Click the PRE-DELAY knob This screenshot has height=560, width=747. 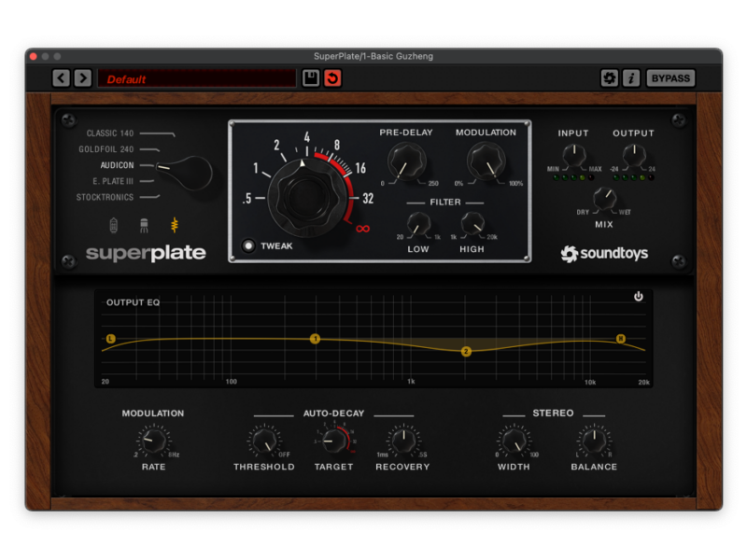(x=406, y=161)
